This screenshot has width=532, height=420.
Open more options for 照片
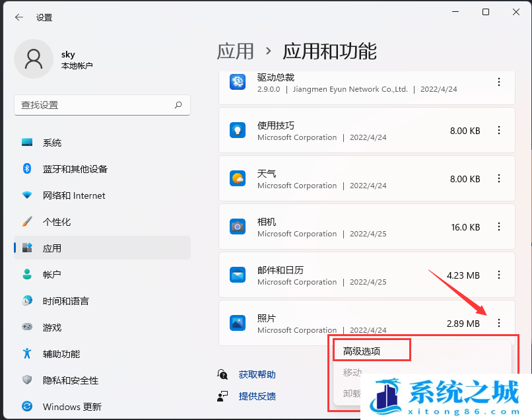[499, 323]
